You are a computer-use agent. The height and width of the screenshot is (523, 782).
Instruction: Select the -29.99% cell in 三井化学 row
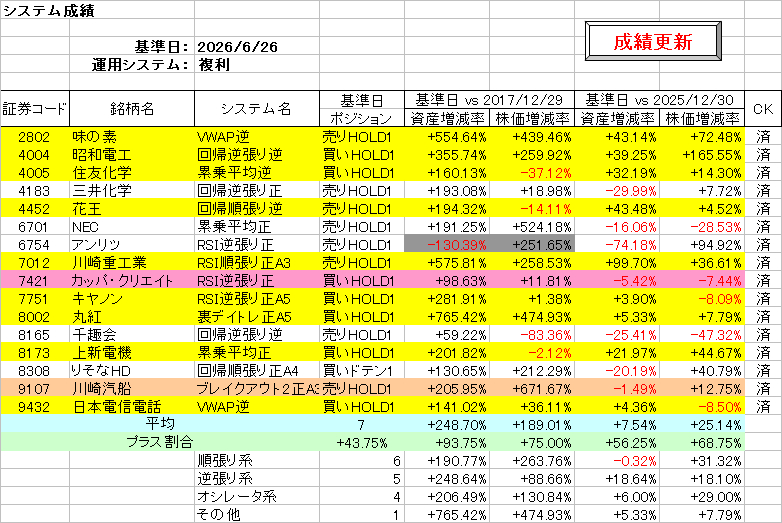617,191
